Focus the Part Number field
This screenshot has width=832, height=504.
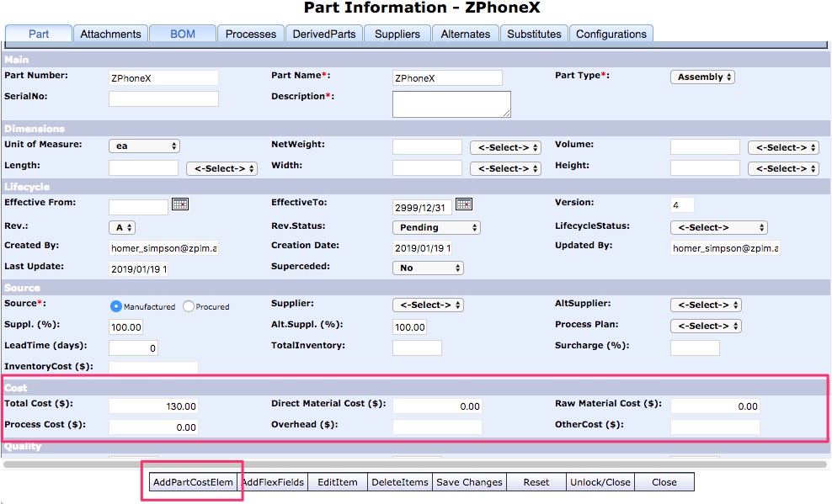[x=163, y=78]
